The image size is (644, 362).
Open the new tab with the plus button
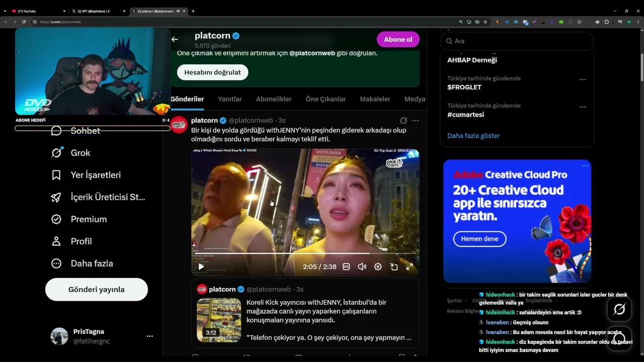pyautogui.click(x=193, y=11)
